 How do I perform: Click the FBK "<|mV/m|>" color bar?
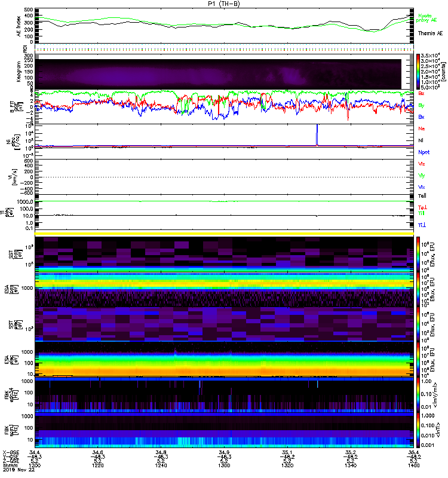(x=418, y=395)
